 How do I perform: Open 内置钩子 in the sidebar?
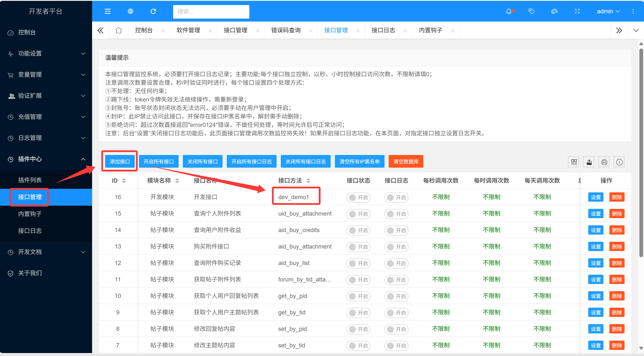30,214
